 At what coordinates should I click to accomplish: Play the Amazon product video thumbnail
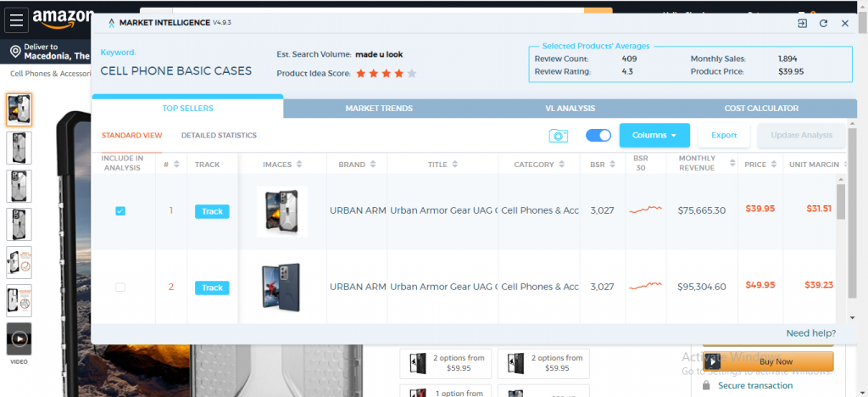click(19, 338)
